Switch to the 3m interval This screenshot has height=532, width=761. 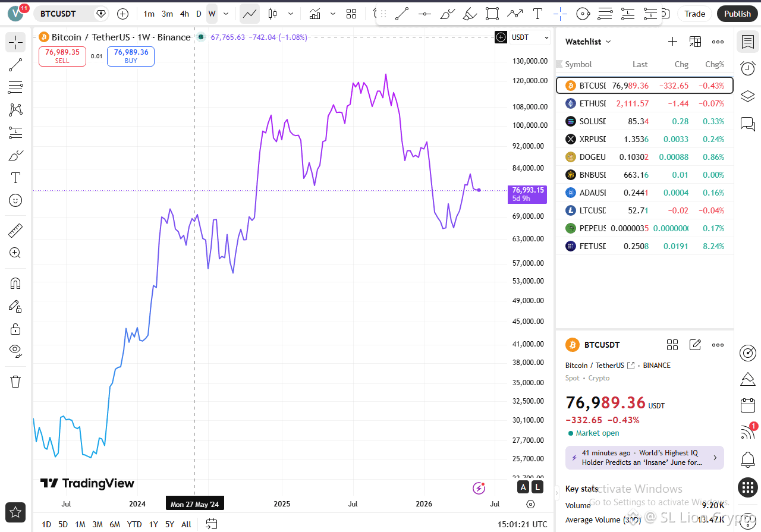point(168,14)
